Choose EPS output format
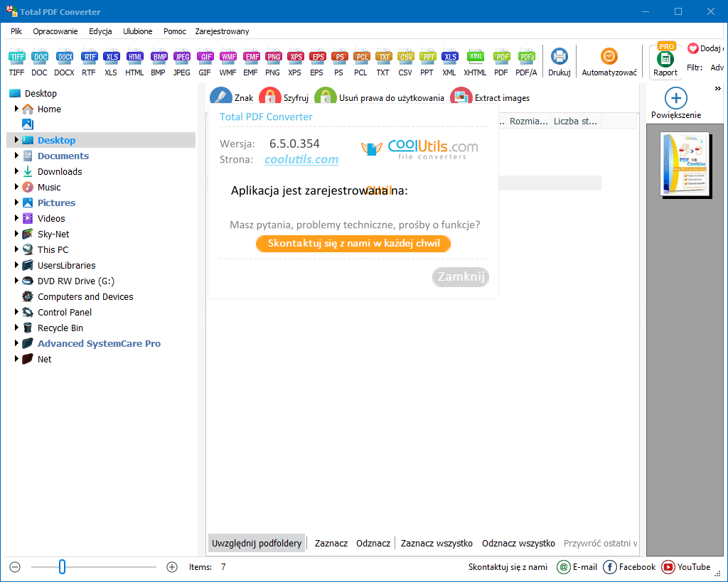Image resolution: width=728 pixels, height=582 pixels. [x=317, y=63]
